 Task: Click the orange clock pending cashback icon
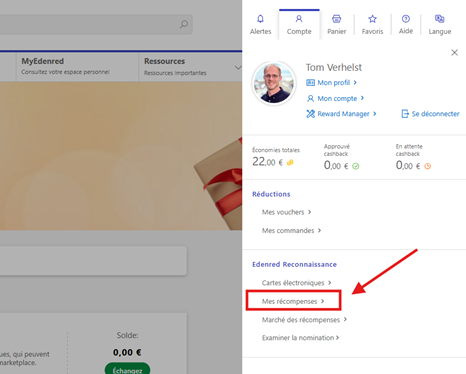coord(427,166)
